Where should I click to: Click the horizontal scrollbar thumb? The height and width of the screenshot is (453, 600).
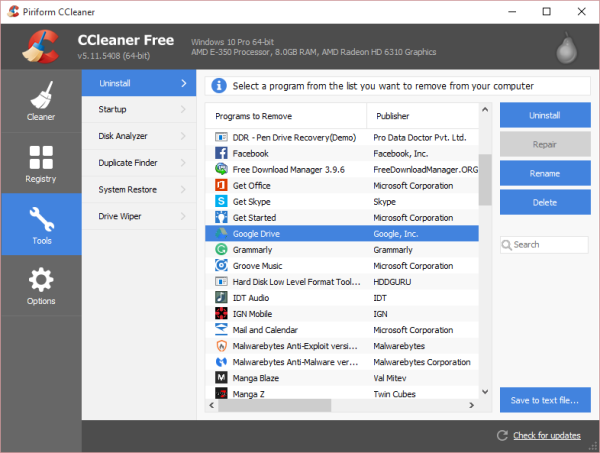click(x=274, y=405)
